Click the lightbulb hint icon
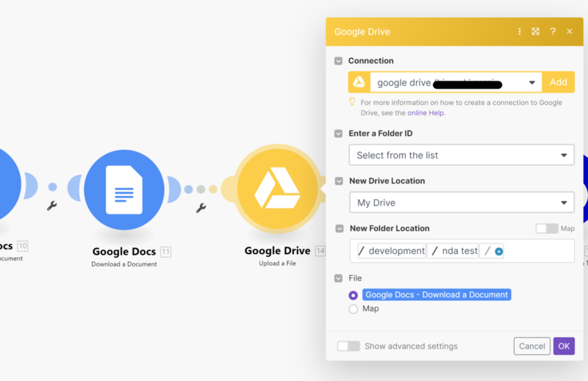 pyautogui.click(x=352, y=102)
